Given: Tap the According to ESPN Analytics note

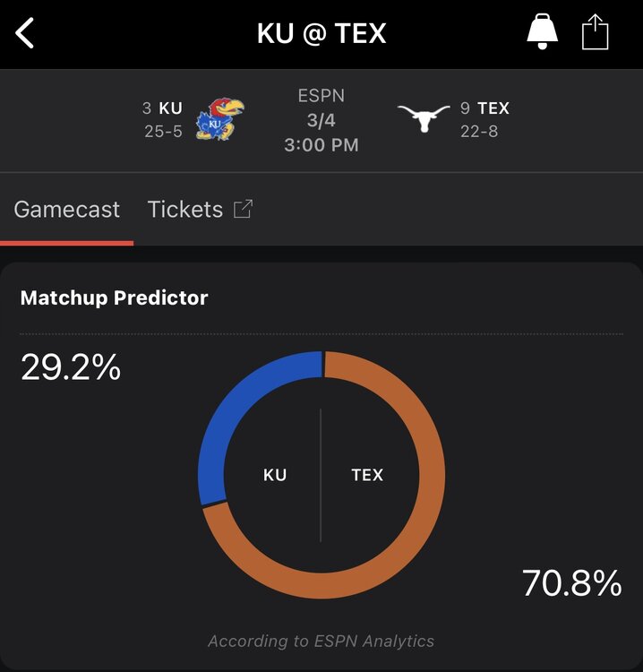Looking at the screenshot, I should (321, 641).
